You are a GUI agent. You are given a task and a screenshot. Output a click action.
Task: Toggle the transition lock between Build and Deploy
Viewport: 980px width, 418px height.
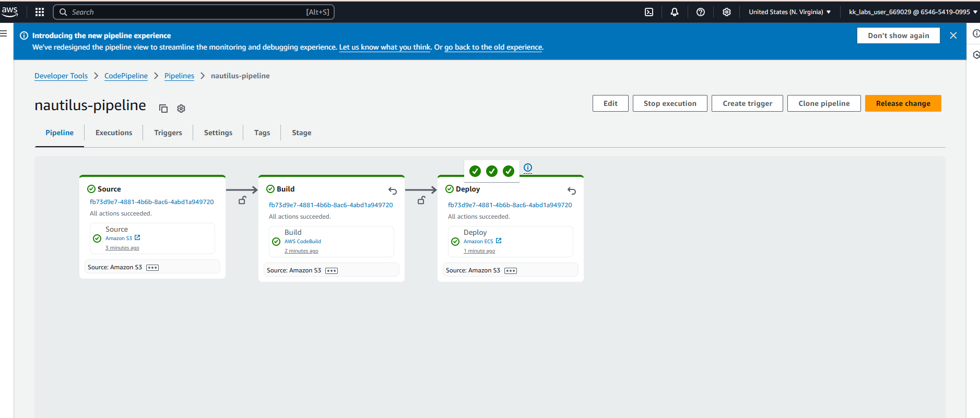coord(421,200)
